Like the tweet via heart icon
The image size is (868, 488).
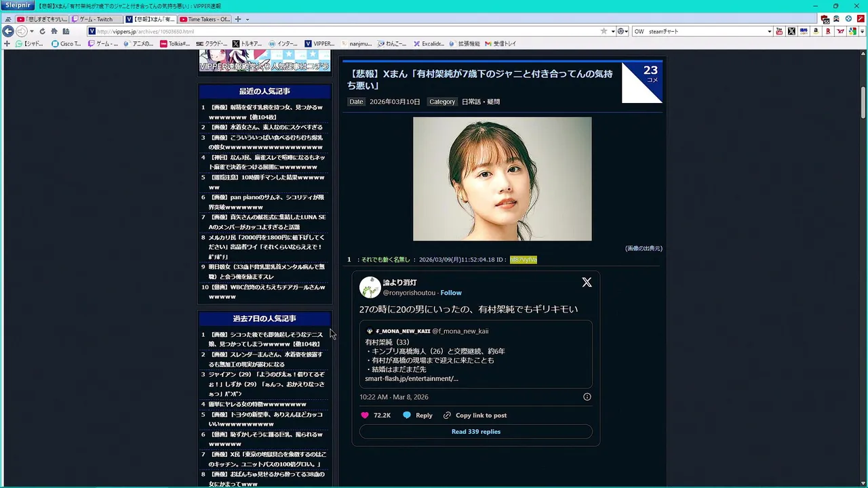pyautogui.click(x=365, y=415)
